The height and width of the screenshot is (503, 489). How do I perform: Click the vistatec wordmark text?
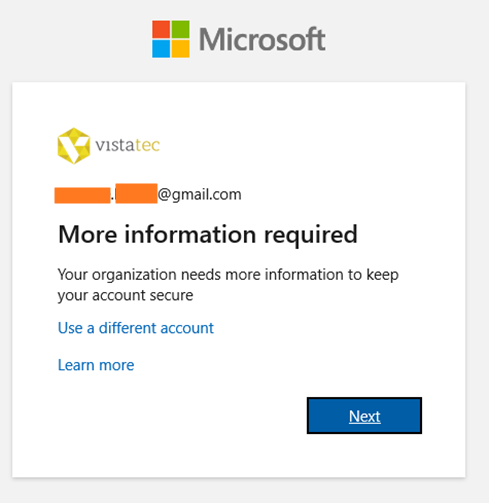coord(128,145)
